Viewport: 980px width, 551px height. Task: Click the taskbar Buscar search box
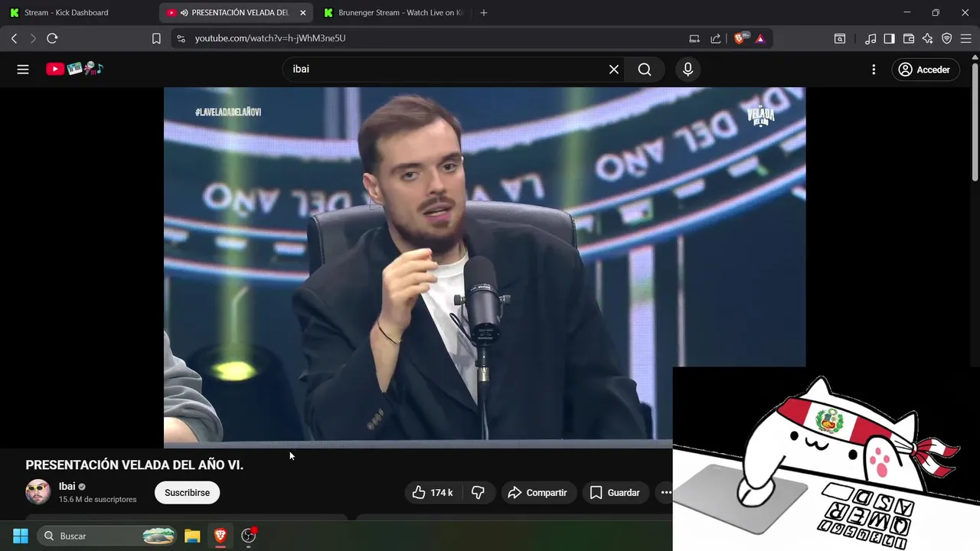tap(107, 536)
